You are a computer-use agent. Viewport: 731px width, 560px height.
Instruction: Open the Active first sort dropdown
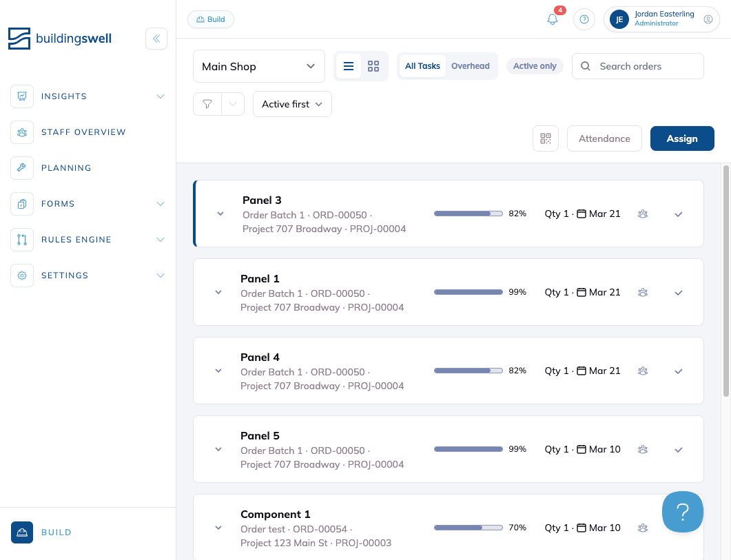click(292, 104)
